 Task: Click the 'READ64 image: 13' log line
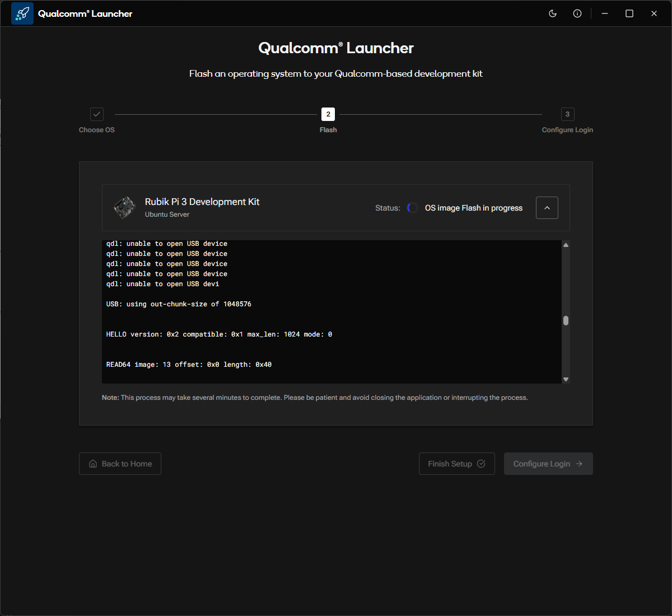click(x=189, y=365)
